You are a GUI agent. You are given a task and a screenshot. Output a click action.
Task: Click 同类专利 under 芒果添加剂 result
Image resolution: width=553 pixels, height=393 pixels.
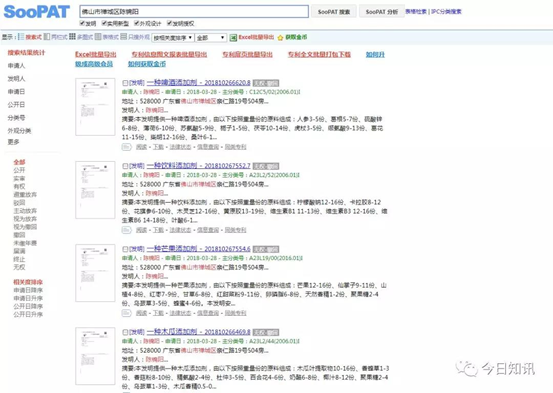coord(236,313)
